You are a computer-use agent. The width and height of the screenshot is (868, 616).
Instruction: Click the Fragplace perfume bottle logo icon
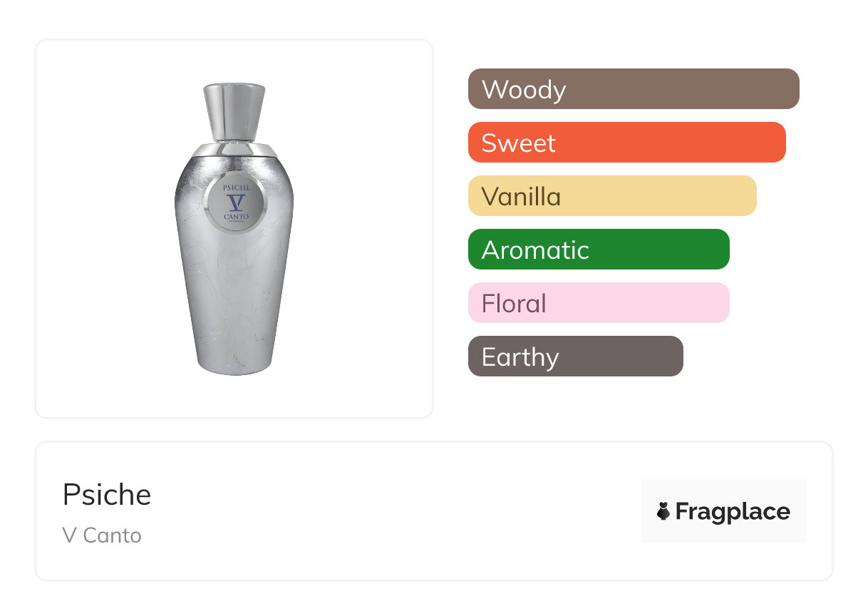(x=663, y=511)
